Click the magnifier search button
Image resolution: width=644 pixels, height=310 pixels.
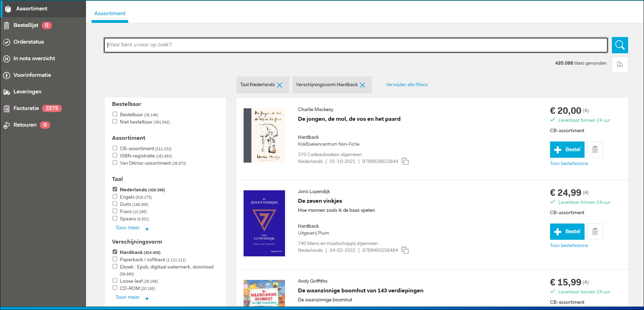click(x=620, y=45)
